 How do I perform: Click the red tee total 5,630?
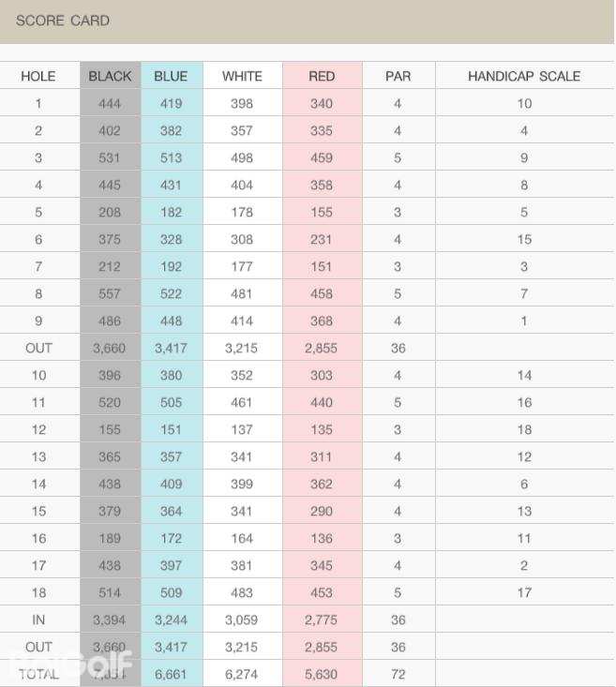(x=322, y=675)
